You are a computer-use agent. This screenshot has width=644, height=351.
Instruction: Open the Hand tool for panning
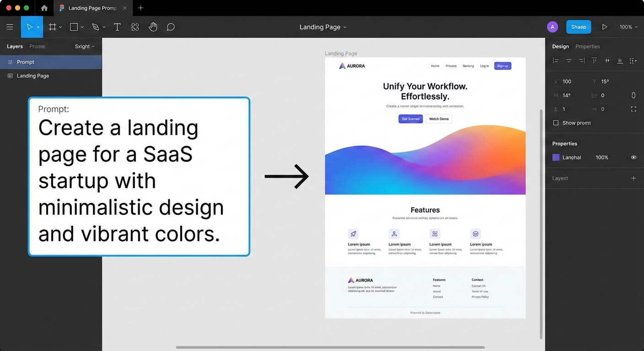153,27
